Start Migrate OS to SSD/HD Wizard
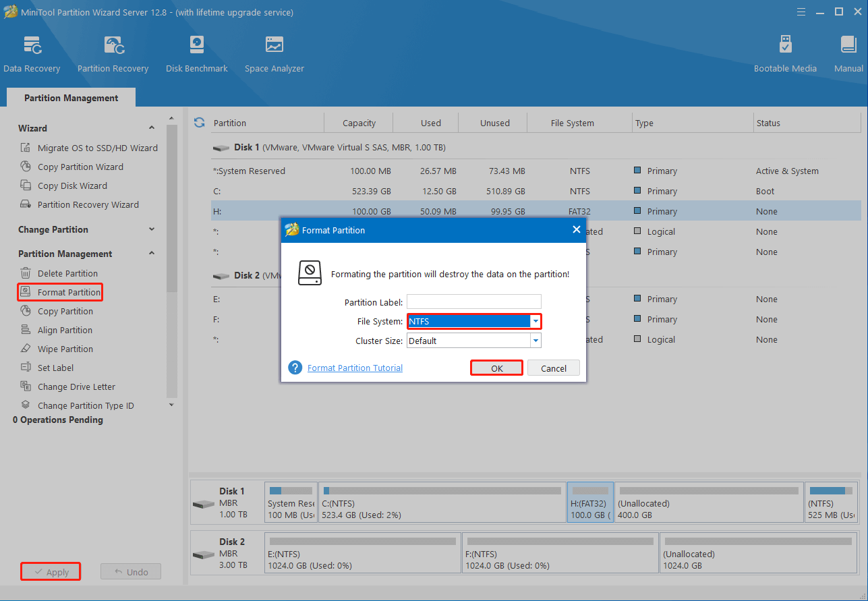868x601 pixels. (x=89, y=148)
